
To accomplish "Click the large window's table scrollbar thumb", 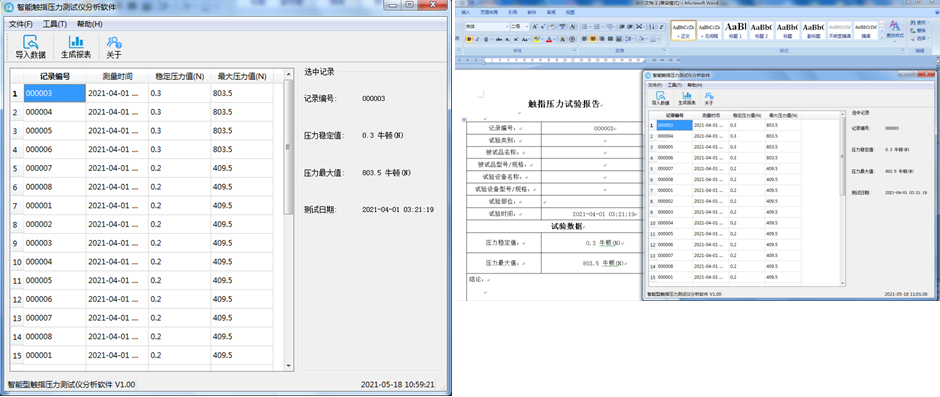I will 288,146.
